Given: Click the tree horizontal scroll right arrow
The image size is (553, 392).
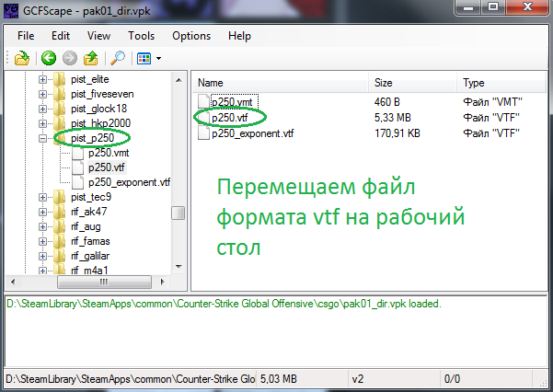Looking at the screenshot, I should (x=162, y=282).
